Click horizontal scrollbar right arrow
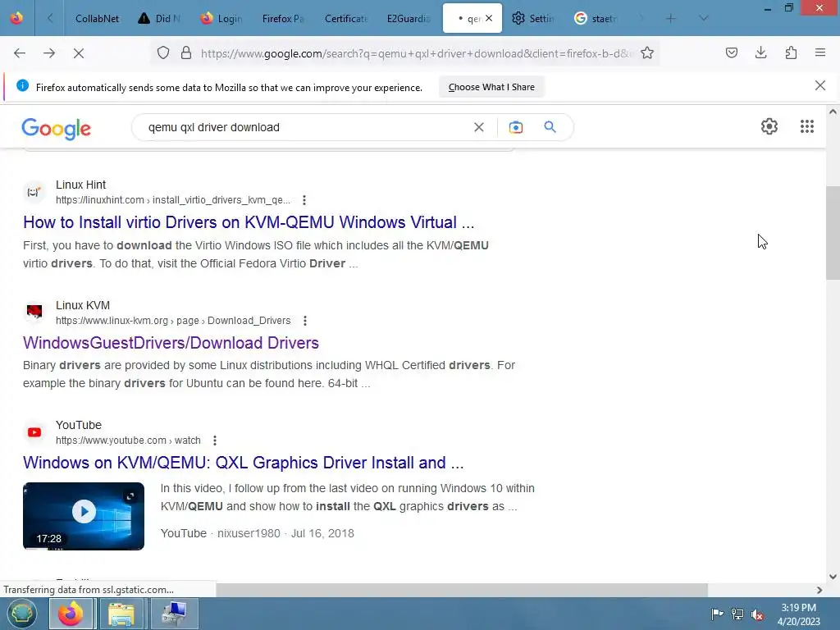The width and height of the screenshot is (840, 630). (819, 590)
